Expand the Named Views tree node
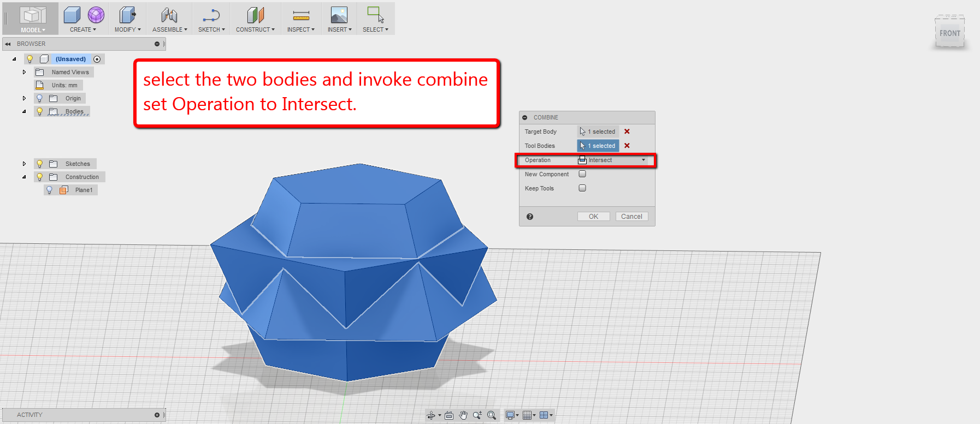 [24, 72]
